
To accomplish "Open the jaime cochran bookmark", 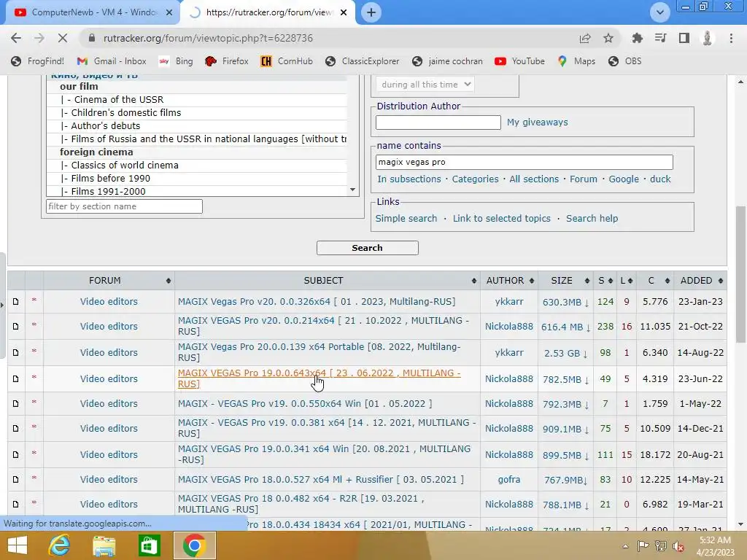I will pyautogui.click(x=447, y=61).
